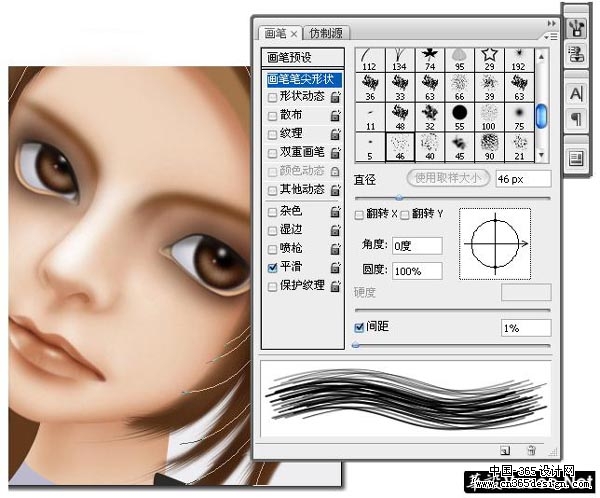Image resolution: width=600 pixels, height=498 pixels.
Task: Click the 直径 diameter slider
Action: pos(452,198)
